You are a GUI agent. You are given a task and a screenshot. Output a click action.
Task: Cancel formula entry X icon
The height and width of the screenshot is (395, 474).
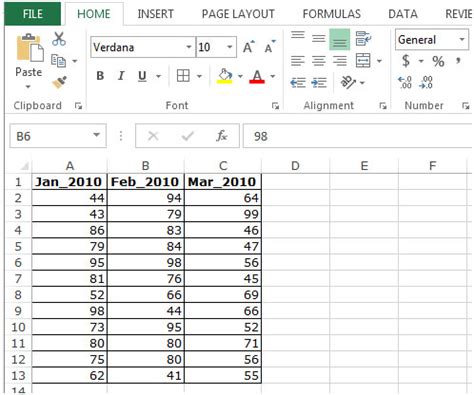click(153, 136)
